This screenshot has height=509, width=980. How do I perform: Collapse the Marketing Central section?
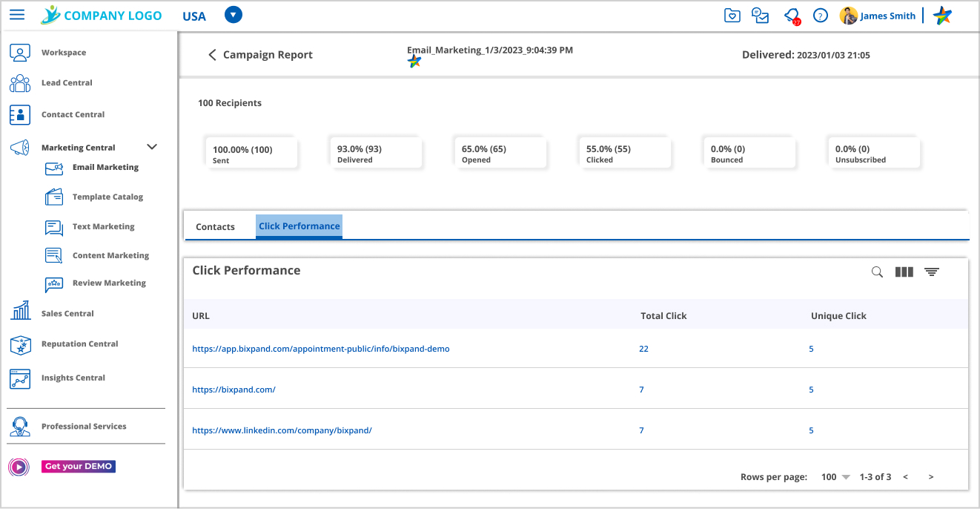(152, 147)
